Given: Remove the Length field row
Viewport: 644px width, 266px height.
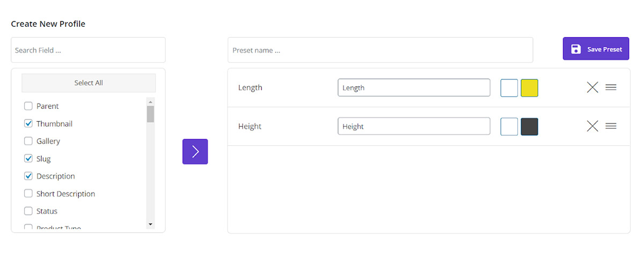Looking at the screenshot, I should click(592, 87).
